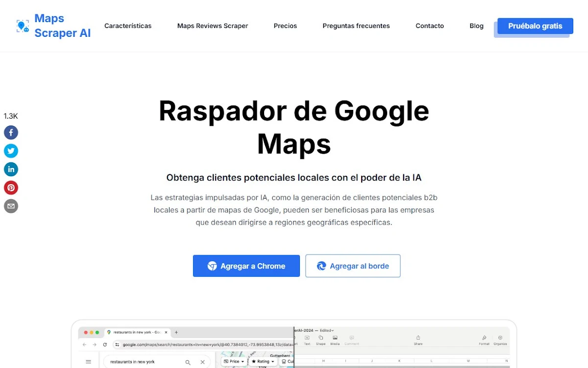This screenshot has width=588, height=368.
Task: Click the preview browser reload icon
Action: coord(105,345)
